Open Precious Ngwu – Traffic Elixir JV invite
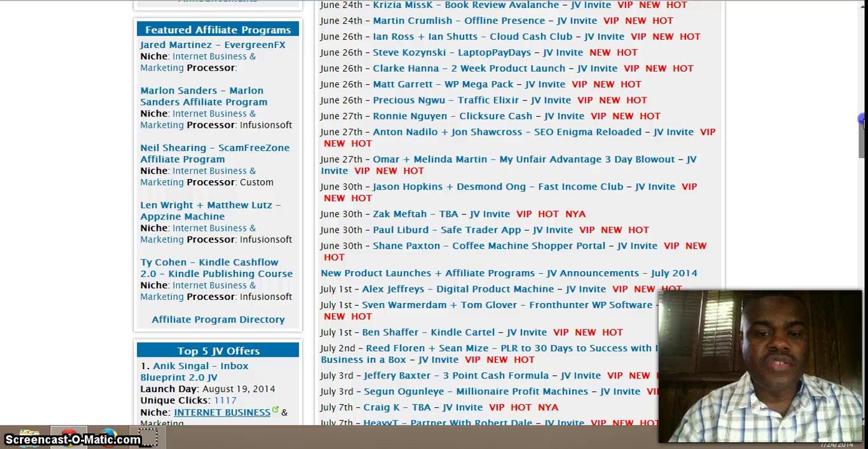This screenshot has height=449, width=868. pos(472,100)
